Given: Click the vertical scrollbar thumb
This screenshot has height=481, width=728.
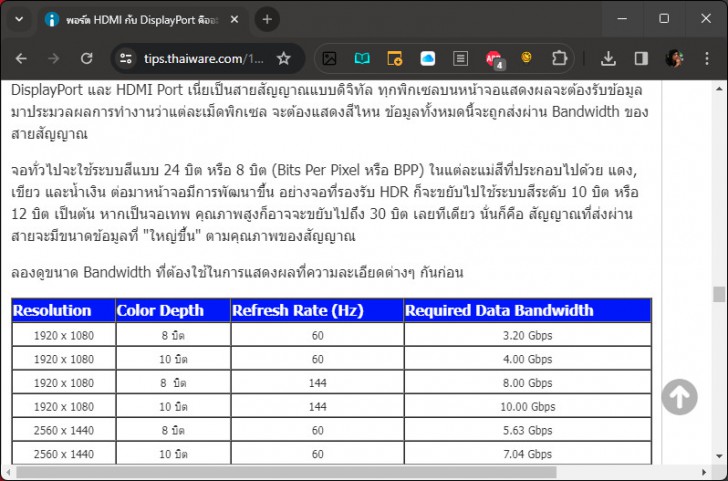Looking at the screenshot, I should [719, 294].
